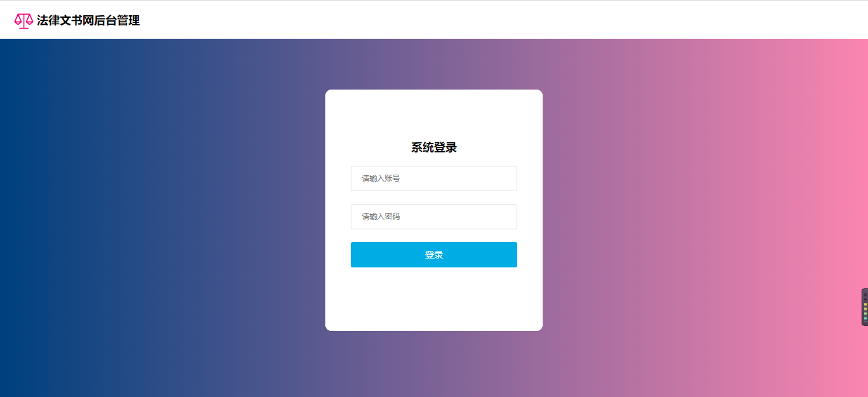Click the dark unlit segments of edge meter
This screenshot has height=397, width=868.
865,297
